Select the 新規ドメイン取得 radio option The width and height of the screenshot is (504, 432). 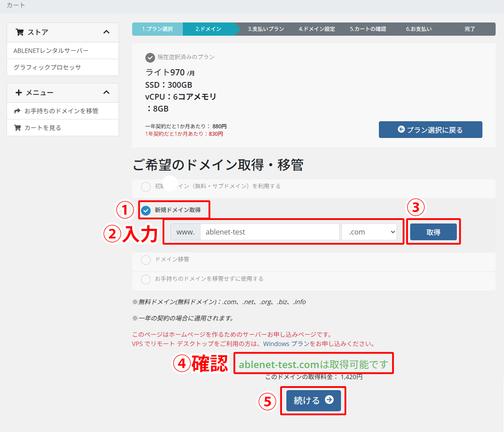(146, 211)
